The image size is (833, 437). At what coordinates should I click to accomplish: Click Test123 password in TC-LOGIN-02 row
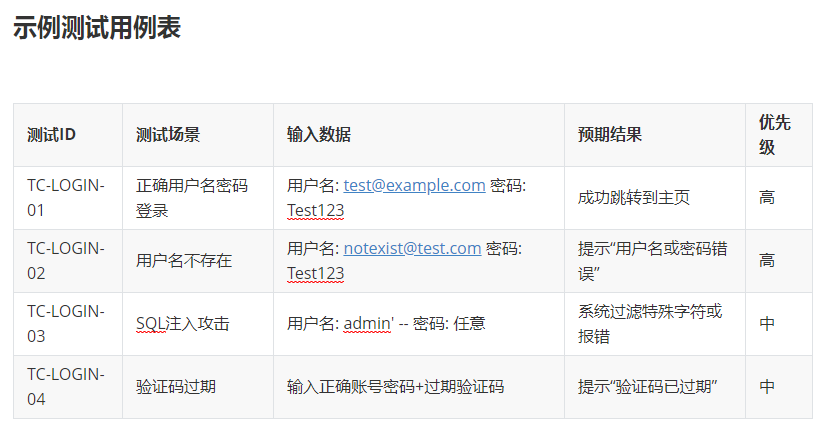click(316, 273)
